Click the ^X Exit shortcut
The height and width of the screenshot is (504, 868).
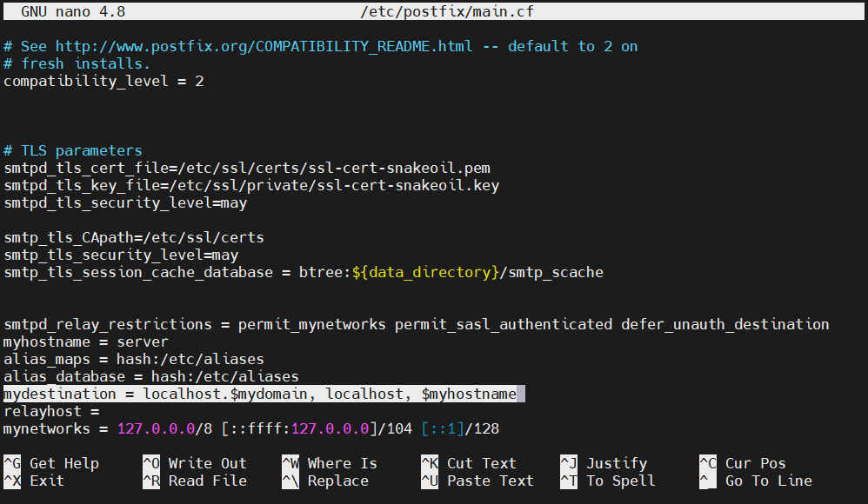point(34,481)
